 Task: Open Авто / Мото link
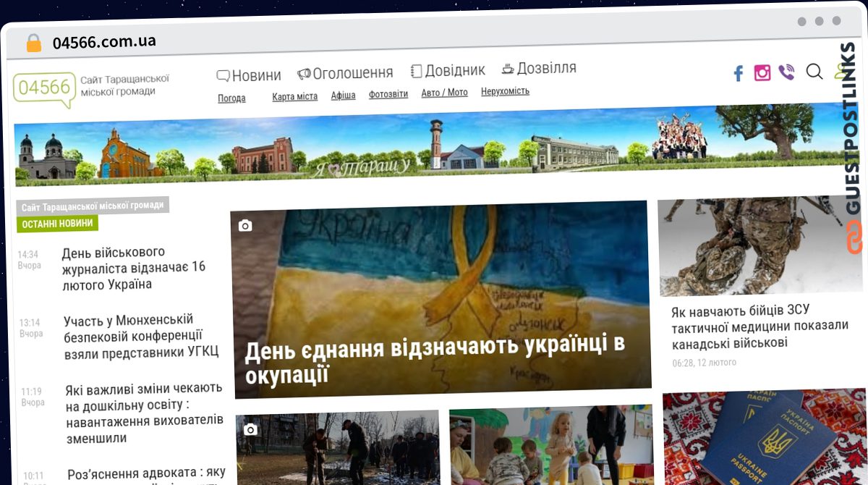tap(444, 93)
